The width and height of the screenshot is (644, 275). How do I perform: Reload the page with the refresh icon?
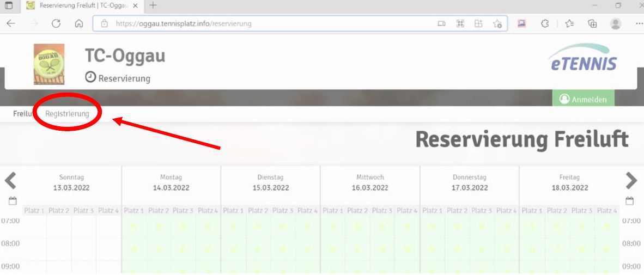click(x=56, y=24)
